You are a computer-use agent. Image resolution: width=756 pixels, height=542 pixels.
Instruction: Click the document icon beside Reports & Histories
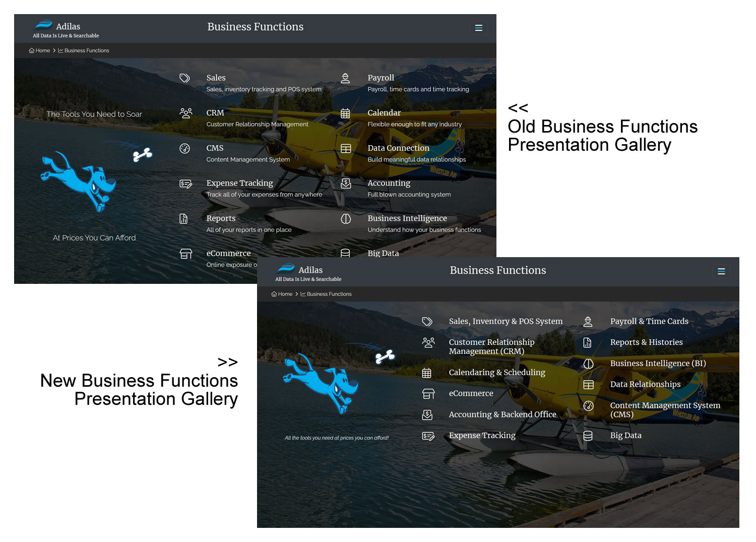[x=587, y=343]
